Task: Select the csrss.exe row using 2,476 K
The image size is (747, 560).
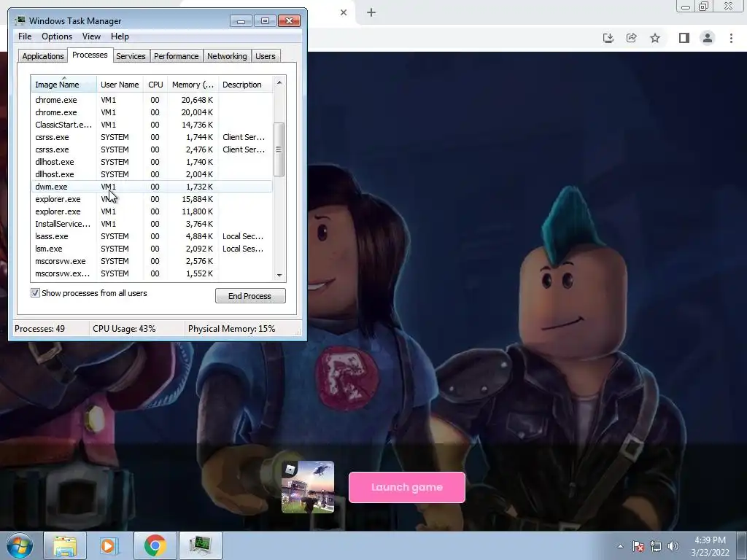Action: (x=152, y=149)
